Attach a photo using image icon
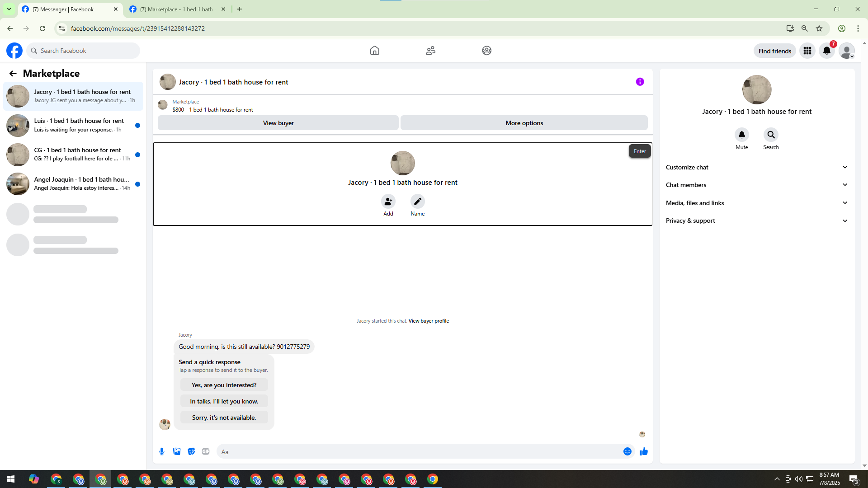Screen dimensions: 868x488 click(x=177, y=451)
